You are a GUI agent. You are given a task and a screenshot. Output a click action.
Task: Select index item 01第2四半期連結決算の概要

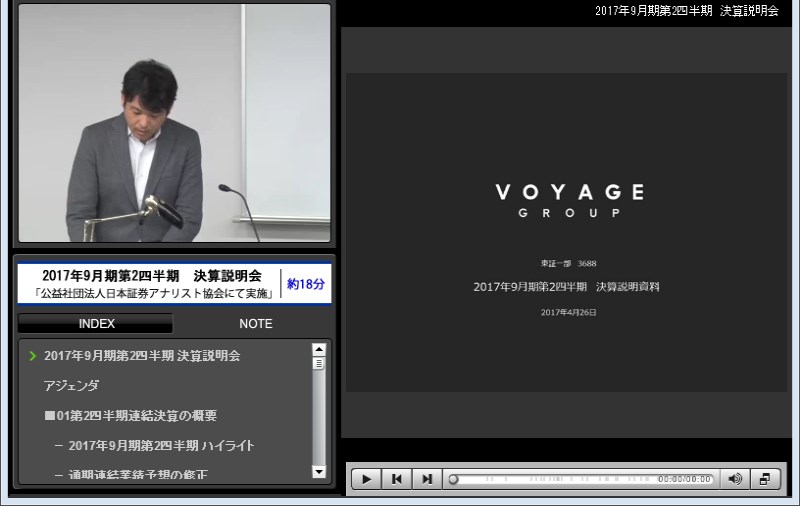click(131, 416)
